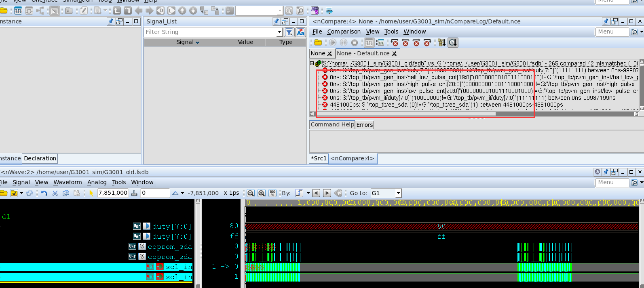This screenshot has height=288, width=644.
Task: Click the stop comparison icon in nCompare
Action: (355, 42)
